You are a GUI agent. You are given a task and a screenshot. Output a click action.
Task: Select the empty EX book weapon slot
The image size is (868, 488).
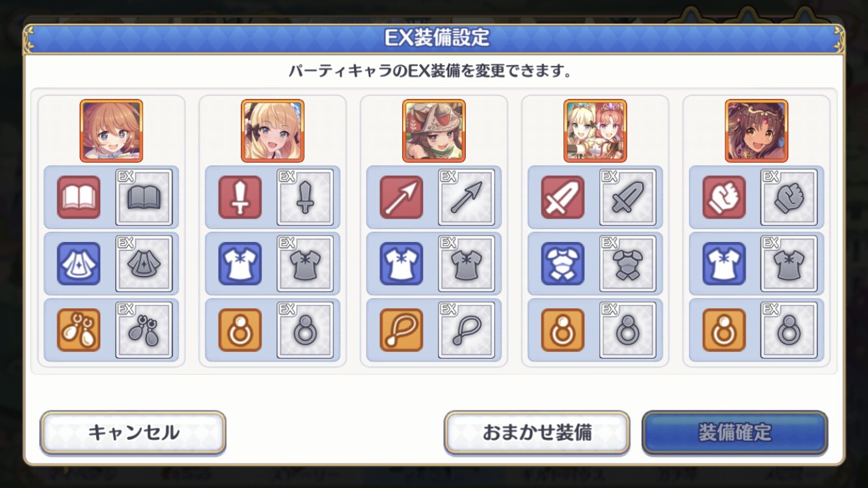[144, 197]
